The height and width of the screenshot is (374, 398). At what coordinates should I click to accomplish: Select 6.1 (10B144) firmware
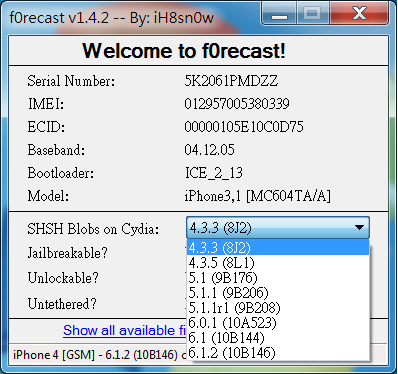(x=278, y=338)
